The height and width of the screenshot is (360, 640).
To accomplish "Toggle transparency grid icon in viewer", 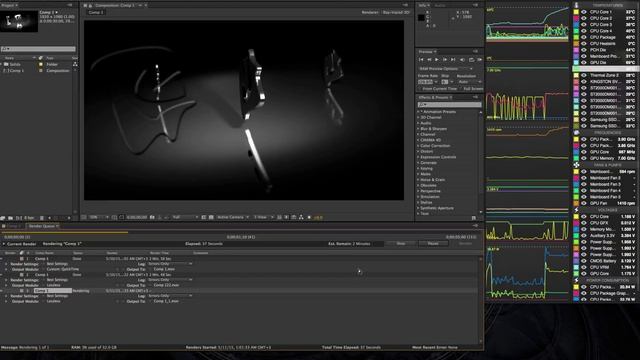I will (x=211, y=217).
